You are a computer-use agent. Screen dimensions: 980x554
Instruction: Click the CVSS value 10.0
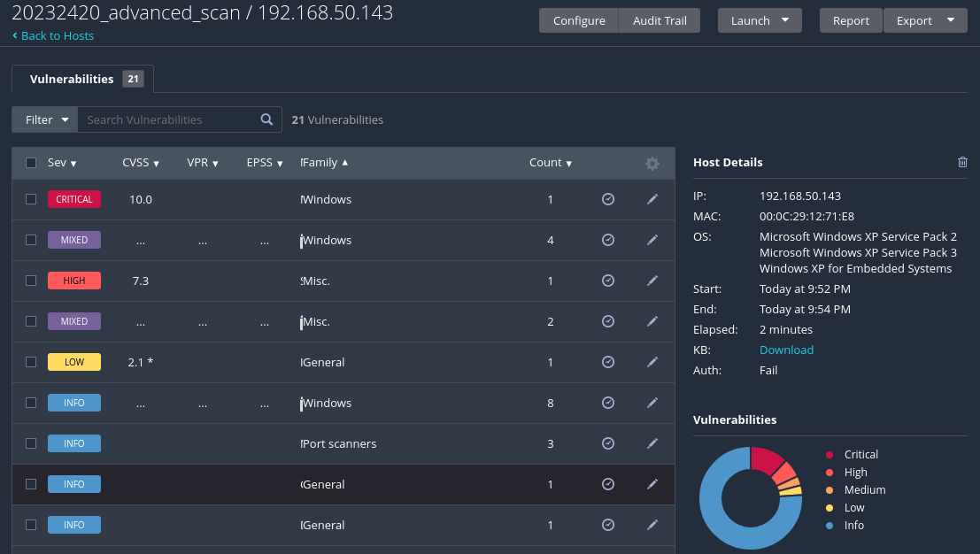(141, 199)
